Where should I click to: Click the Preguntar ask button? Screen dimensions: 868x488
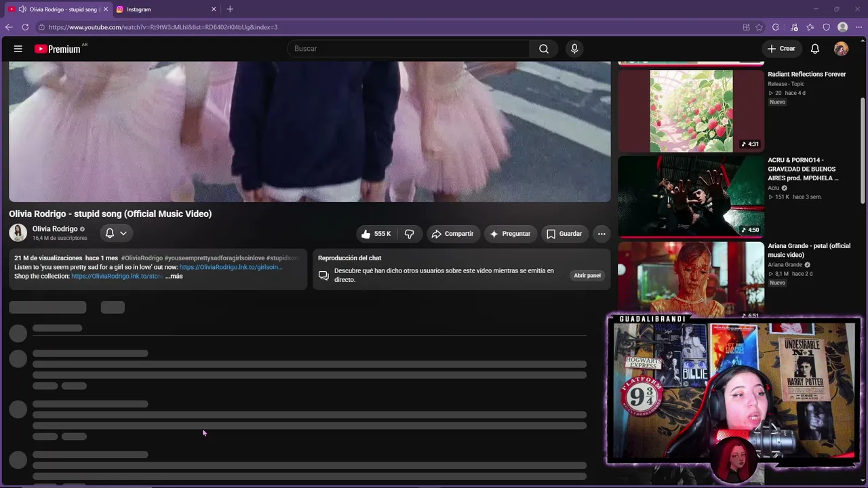pos(510,234)
